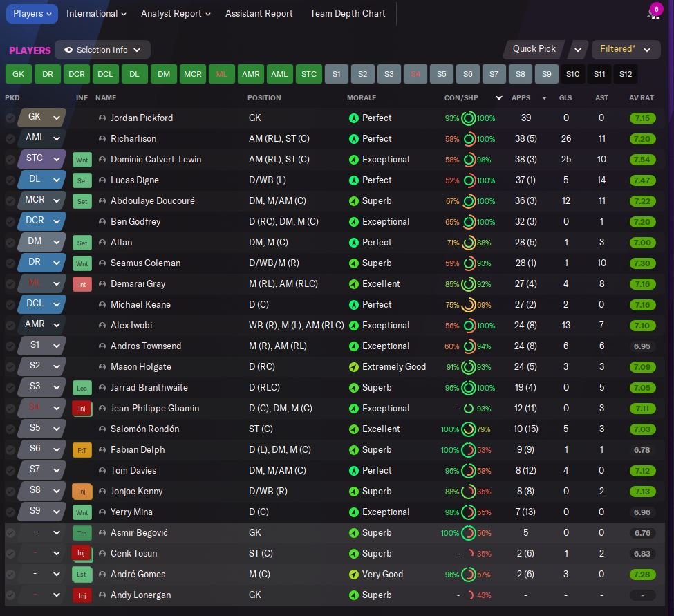Image resolution: width=674 pixels, height=616 pixels.
Task: Toggle selection checkmark for Asmir Begović
Action: pos(10,532)
